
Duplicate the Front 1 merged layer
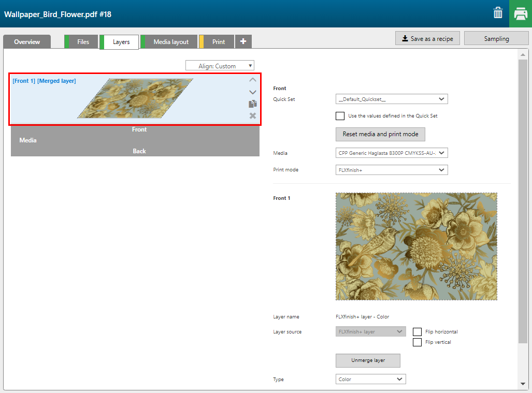coord(253,104)
